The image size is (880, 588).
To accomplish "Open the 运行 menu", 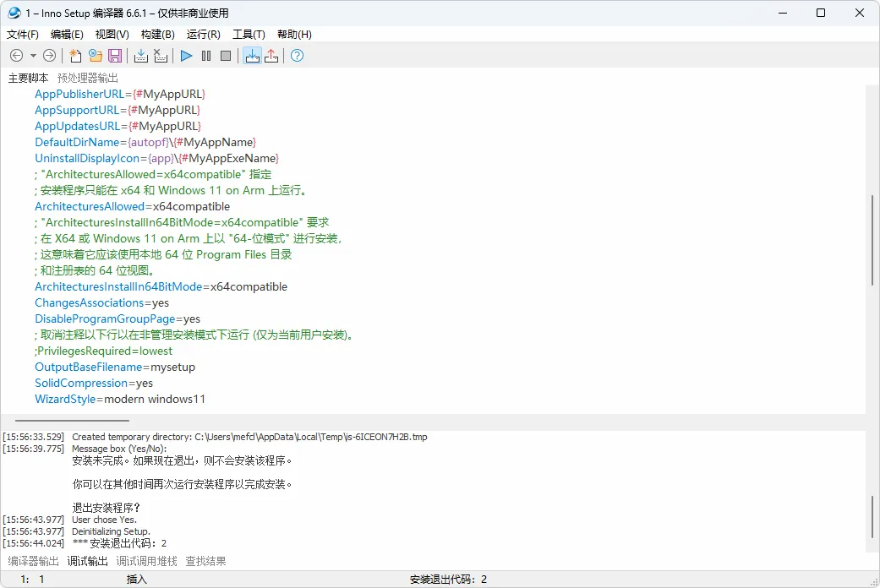I will coord(202,34).
